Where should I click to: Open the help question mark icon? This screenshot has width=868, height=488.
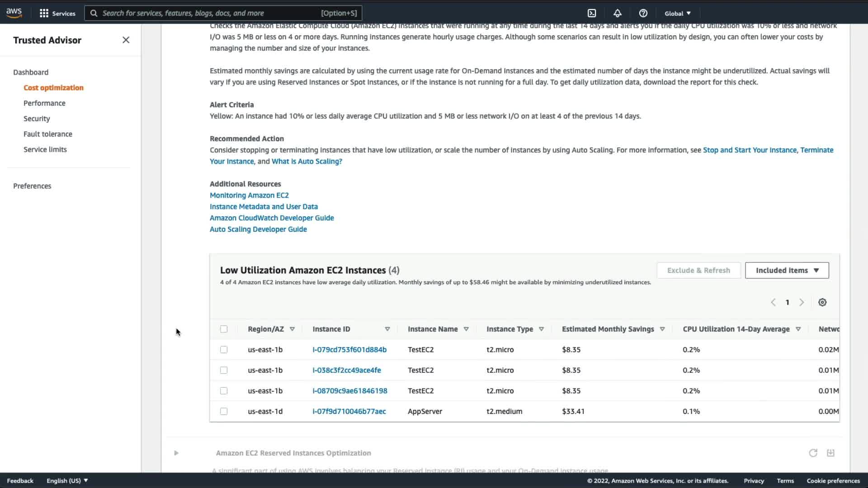643,13
